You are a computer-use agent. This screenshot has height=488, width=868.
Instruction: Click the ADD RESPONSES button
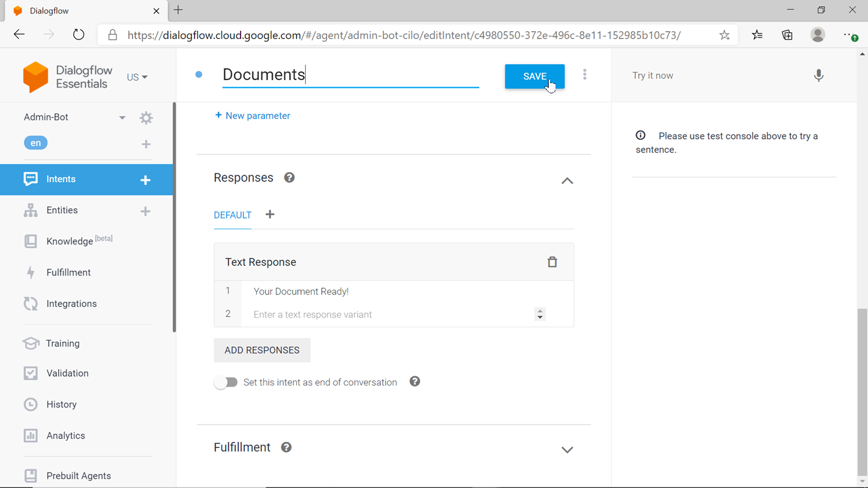tap(262, 351)
